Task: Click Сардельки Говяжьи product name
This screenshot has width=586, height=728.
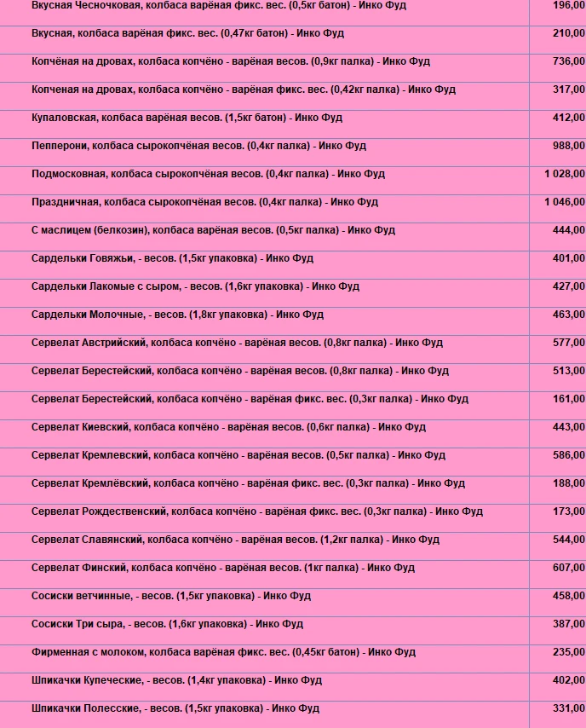Action: (172, 258)
